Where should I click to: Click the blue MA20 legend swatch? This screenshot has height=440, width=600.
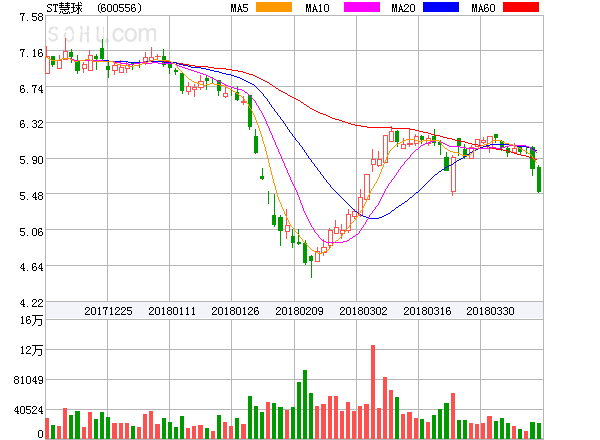[x=441, y=7]
